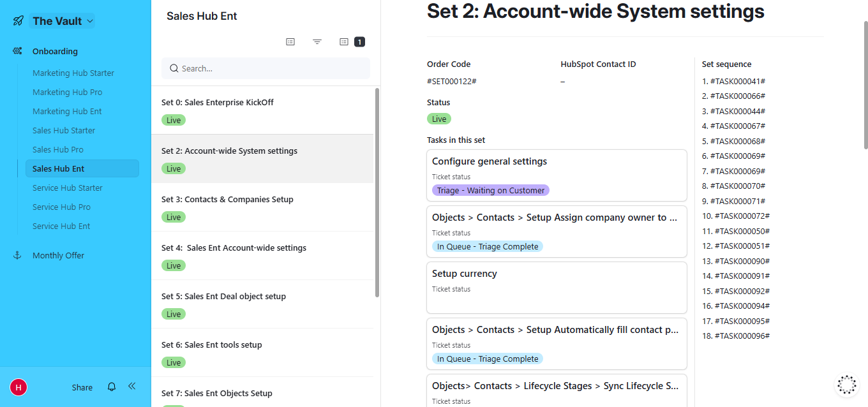Open the Onboarding section
This screenshot has width=868, height=407.
tap(55, 51)
